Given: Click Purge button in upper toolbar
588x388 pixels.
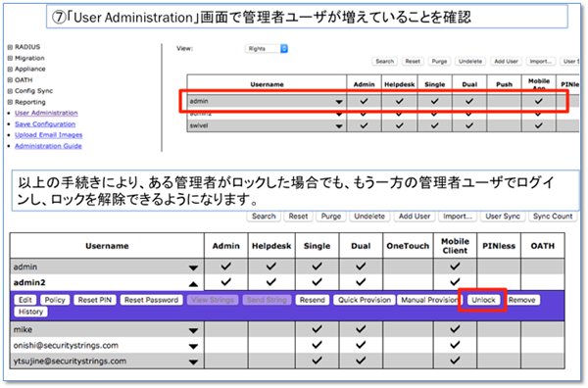Looking at the screenshot, I should tap(439, 61).
